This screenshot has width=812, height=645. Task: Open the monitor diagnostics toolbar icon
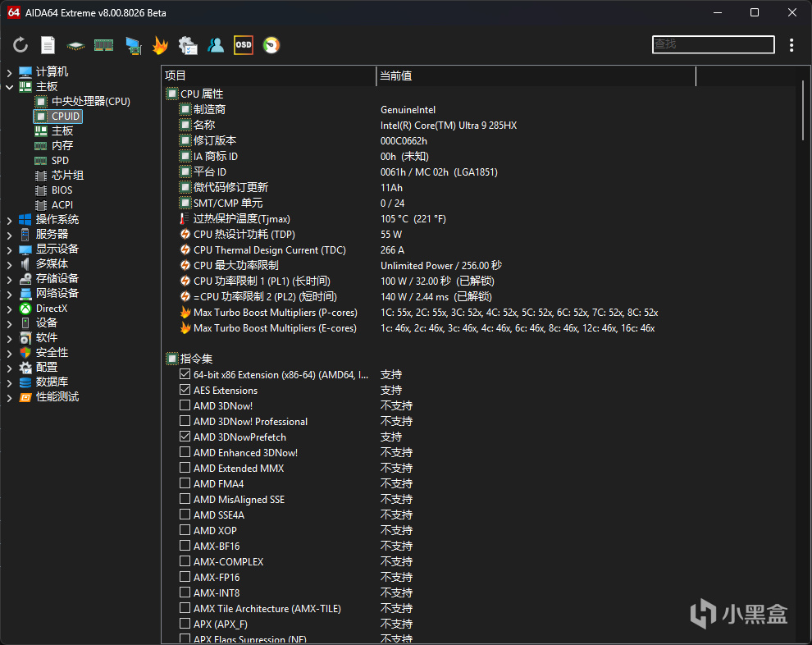[x=132, y=45]
